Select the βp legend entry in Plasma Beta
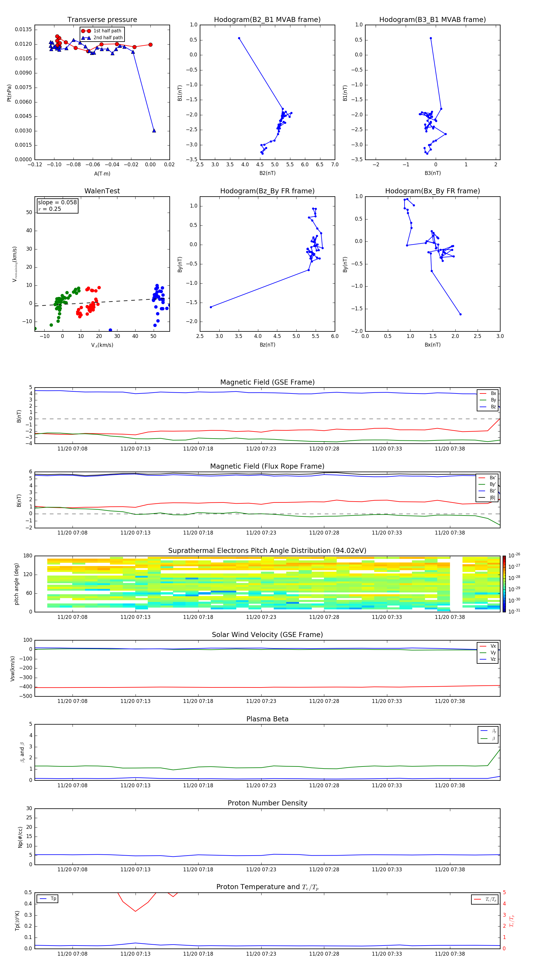This screenshot has height=980, width=535. click(x=488, y=731)
